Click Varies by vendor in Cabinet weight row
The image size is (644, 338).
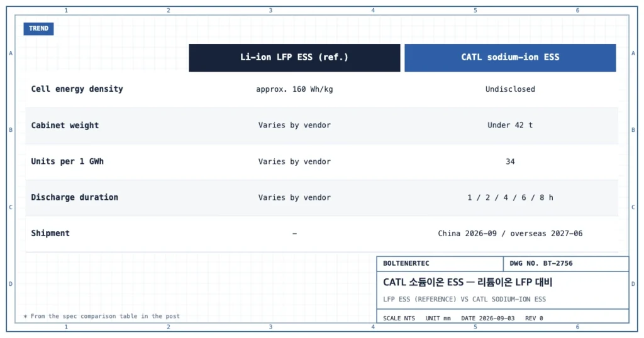point(294,126)
